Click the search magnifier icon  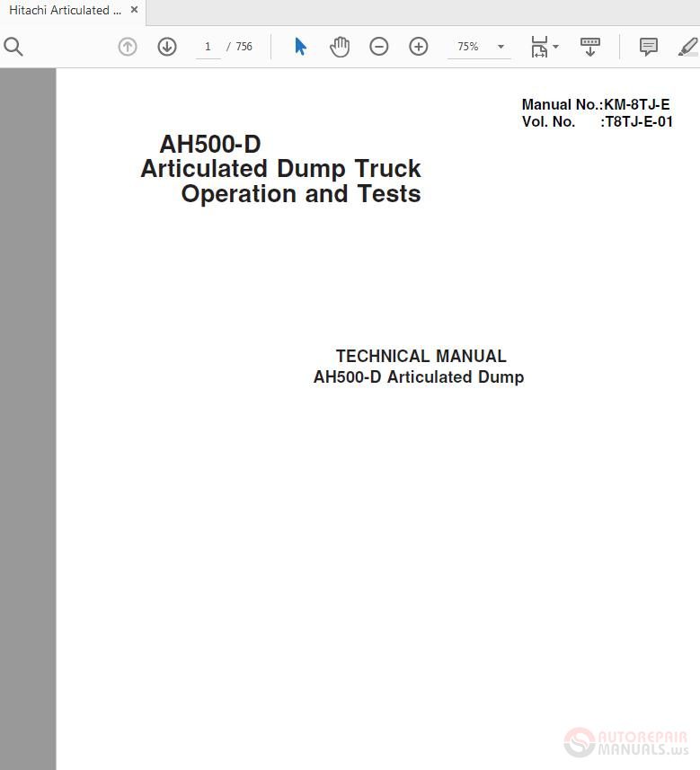click(x=13, y=47)
